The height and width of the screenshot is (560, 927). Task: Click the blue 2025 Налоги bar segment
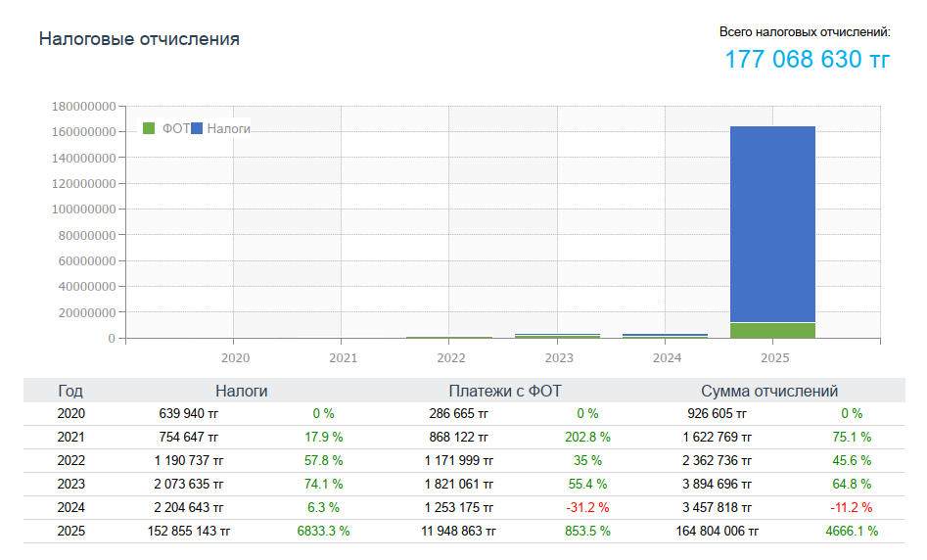(772, 223)
